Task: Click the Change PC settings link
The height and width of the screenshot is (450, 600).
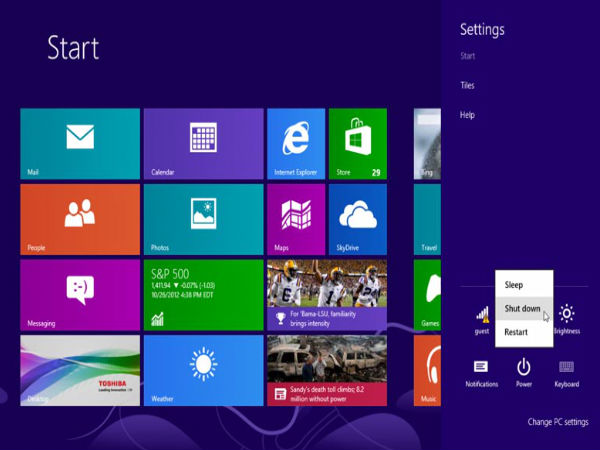Action: (558, 423)
